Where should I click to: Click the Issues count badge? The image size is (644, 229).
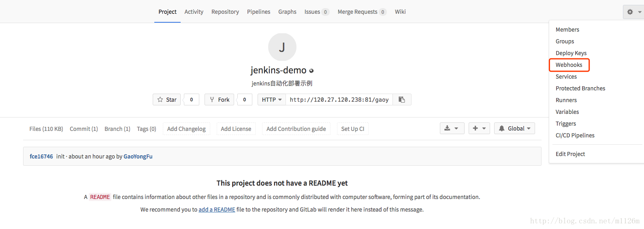pos(325,12)
